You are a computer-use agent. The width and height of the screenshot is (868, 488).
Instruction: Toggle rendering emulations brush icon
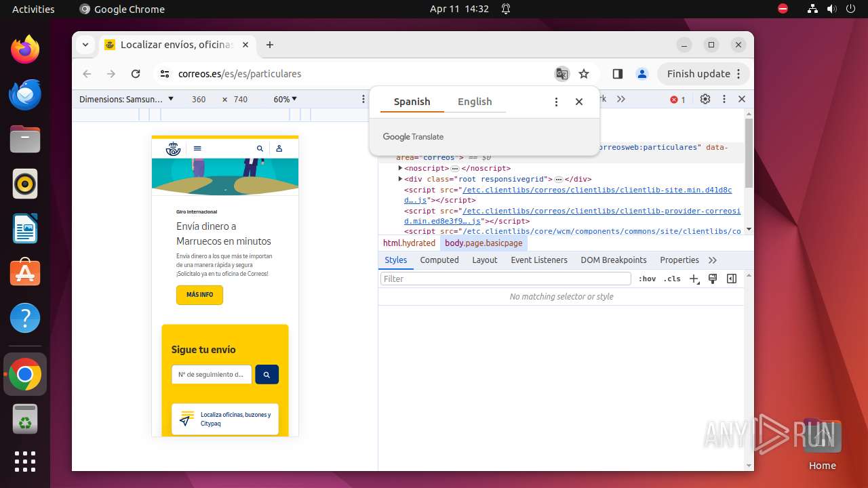tap(713, 279)
